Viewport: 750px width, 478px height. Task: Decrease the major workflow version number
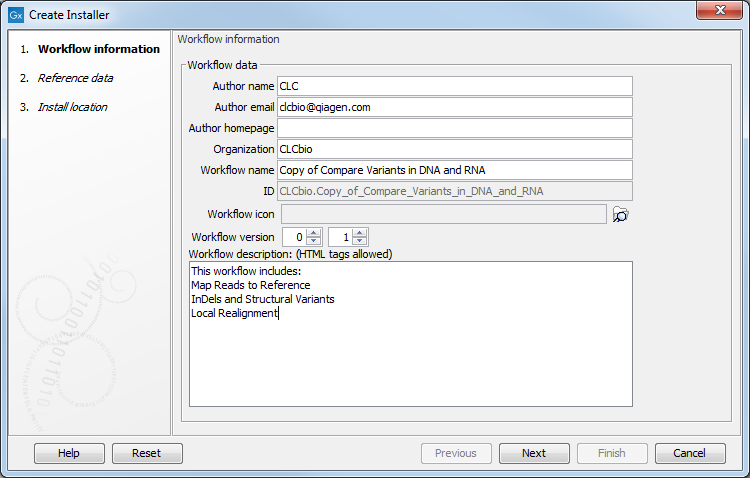point(314,241)
